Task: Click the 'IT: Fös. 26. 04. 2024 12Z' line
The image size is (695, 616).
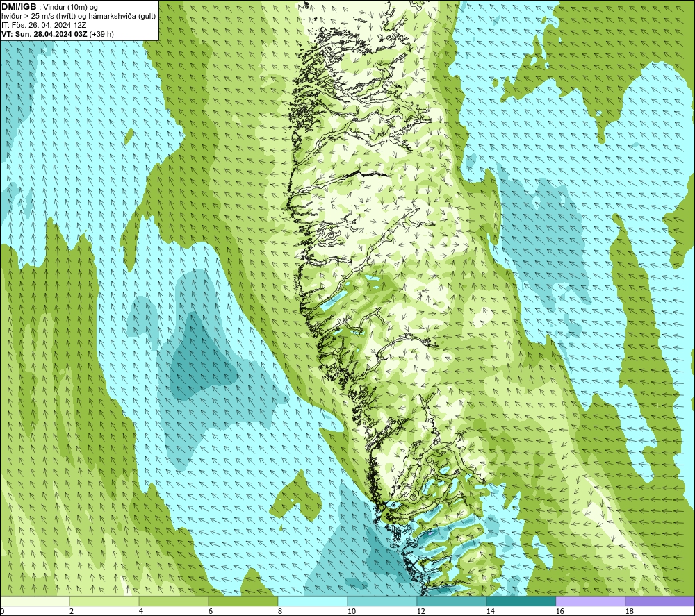Action: click(43, 25)
